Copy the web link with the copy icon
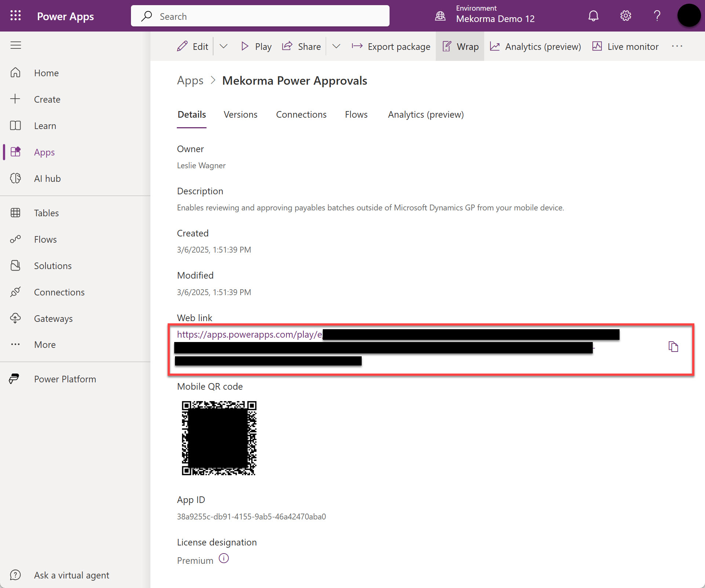 tap(673, 346)
